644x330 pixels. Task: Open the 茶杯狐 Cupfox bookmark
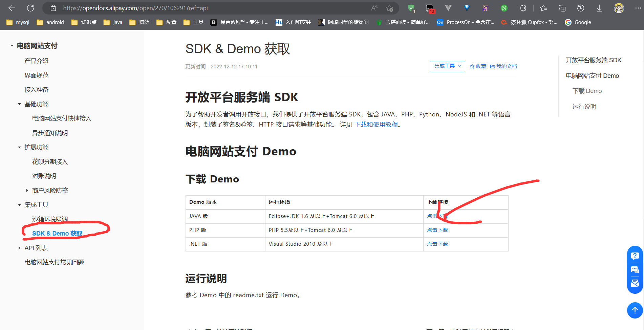pos(530,22)
